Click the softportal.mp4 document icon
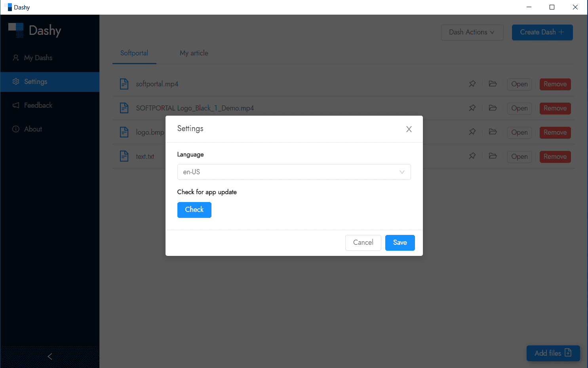The image size is (588, 368). pos(124,84)
